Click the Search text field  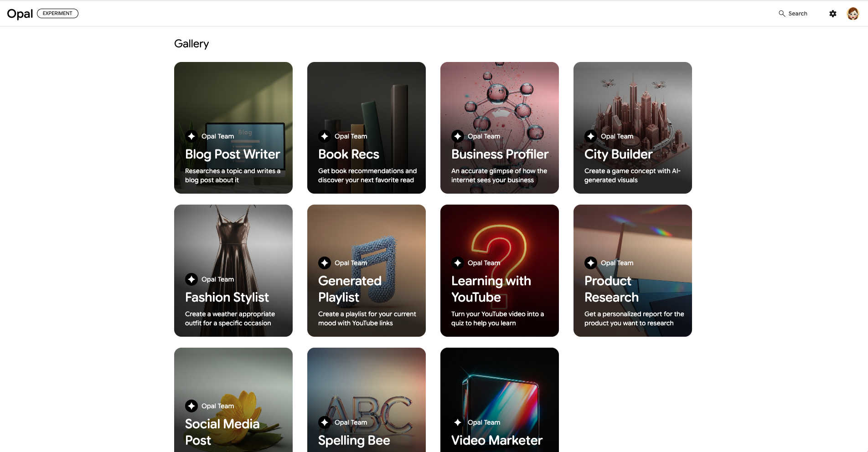(x=798, y=14)
